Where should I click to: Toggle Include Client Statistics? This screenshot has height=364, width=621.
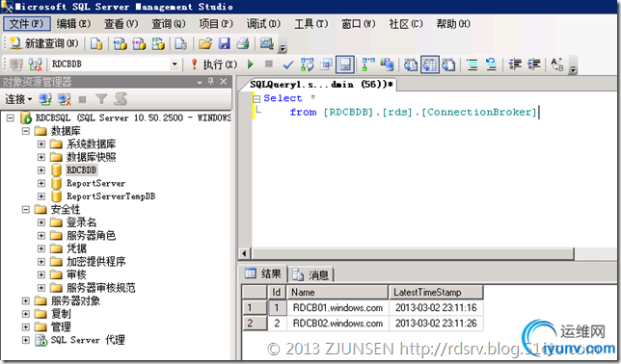pos(387,65)
